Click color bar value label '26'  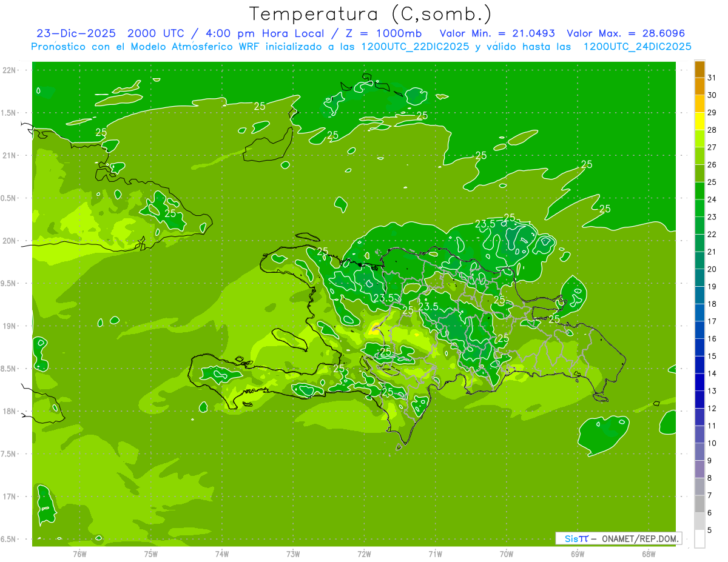(712, 164)
